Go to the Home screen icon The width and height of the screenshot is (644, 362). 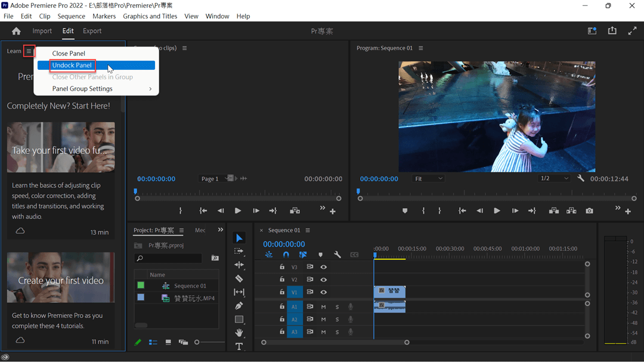point(16,31)
